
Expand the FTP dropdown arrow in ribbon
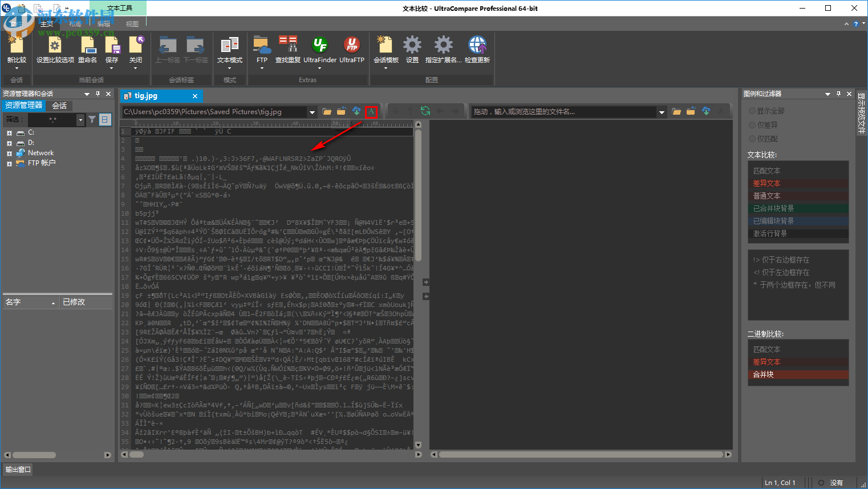[x=262, y=68]
